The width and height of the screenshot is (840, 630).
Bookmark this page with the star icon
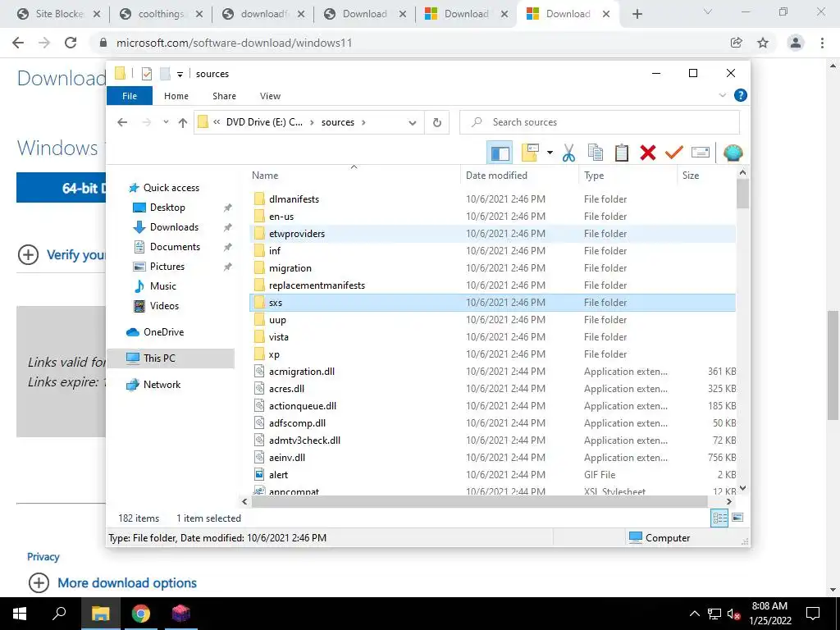point(763,43)
